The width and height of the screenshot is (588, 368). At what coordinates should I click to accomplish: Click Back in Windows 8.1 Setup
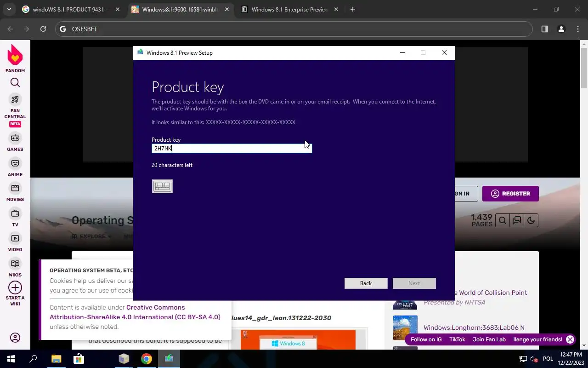(366, 283)
